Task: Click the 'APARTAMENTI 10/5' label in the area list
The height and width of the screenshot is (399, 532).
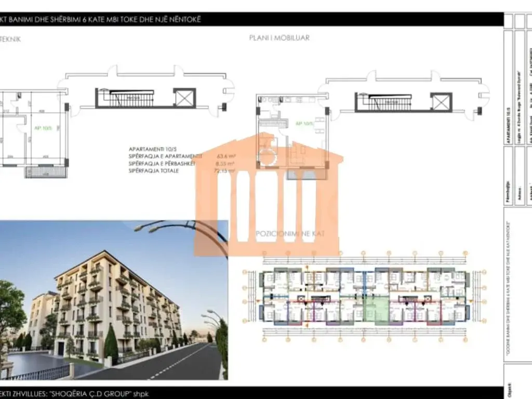Action: coord(153,149)
